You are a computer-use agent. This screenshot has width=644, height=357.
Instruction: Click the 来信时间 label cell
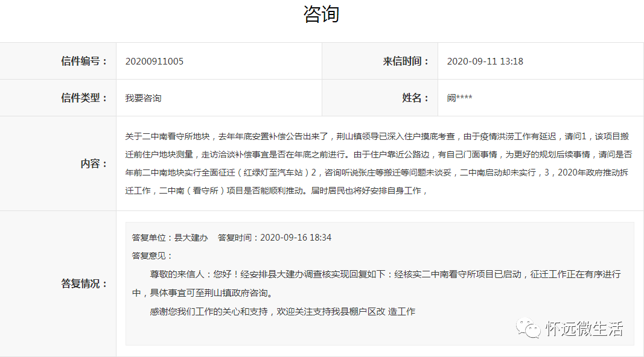pos(406,62)
